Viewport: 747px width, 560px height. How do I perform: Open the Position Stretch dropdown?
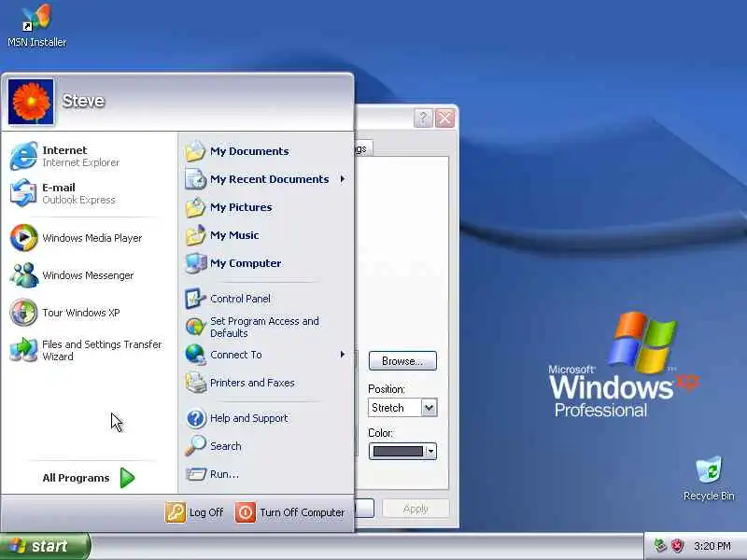pos(429,408)
